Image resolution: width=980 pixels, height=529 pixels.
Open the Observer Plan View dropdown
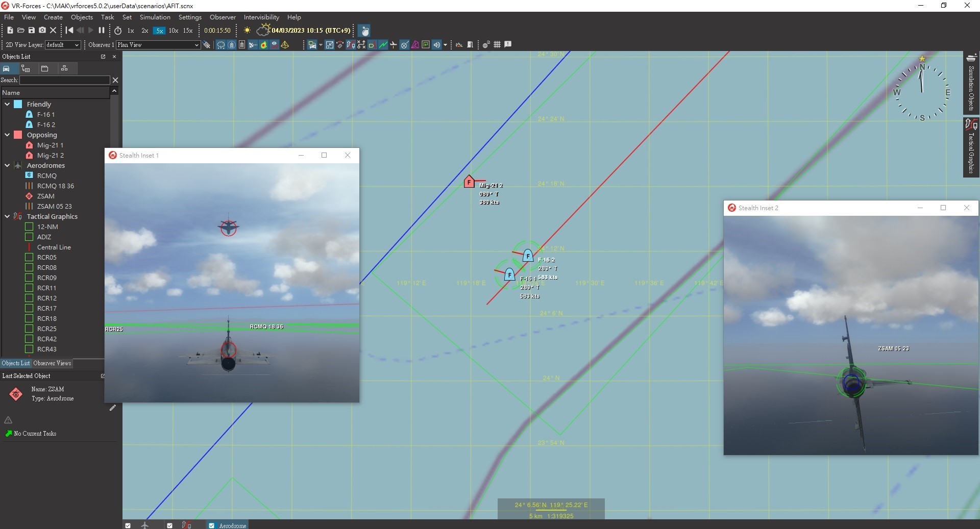[x=158, y=45]
